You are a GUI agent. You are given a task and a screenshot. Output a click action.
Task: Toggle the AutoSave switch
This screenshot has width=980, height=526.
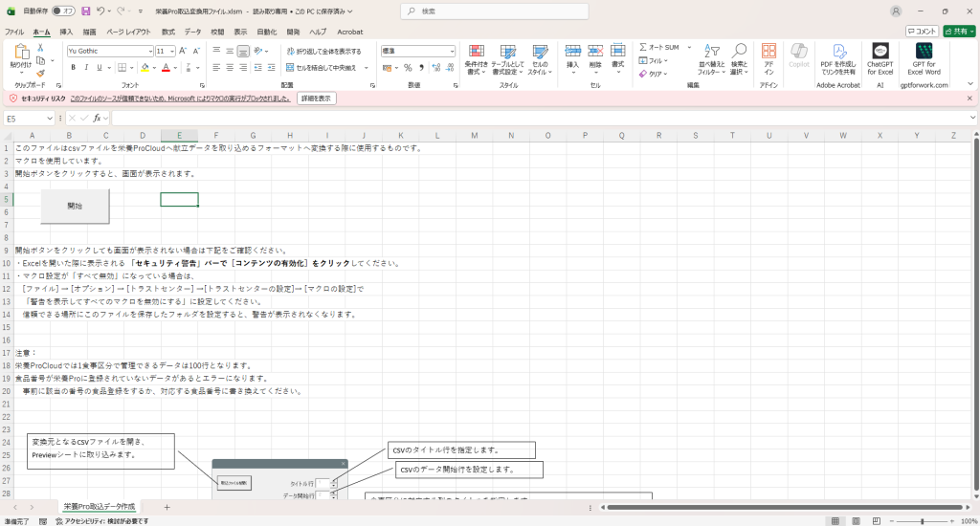click(62, 11)
